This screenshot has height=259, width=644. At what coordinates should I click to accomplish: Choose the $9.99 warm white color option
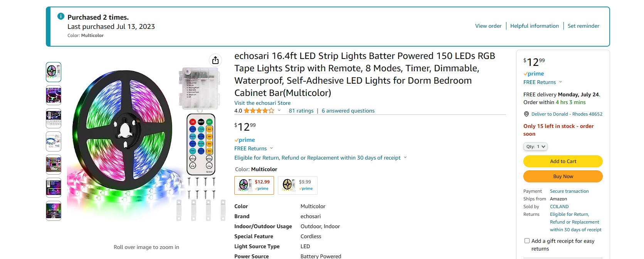tap(298, 185)
